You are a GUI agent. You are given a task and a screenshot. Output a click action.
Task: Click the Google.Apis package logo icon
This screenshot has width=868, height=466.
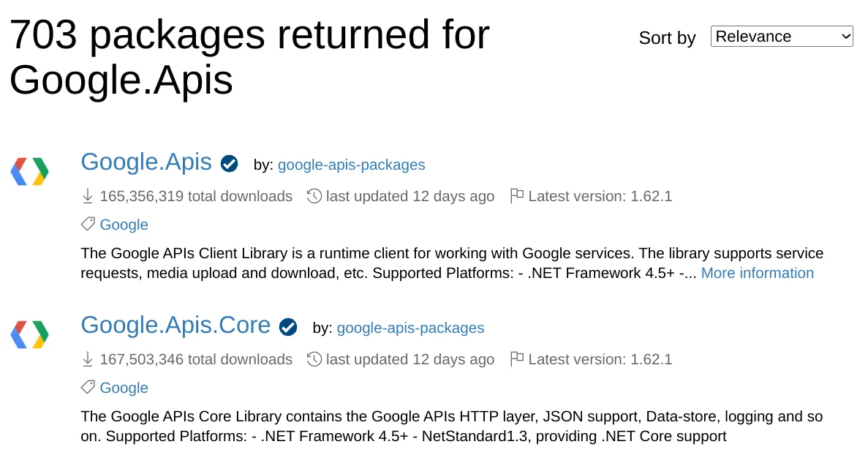point(30,171)
